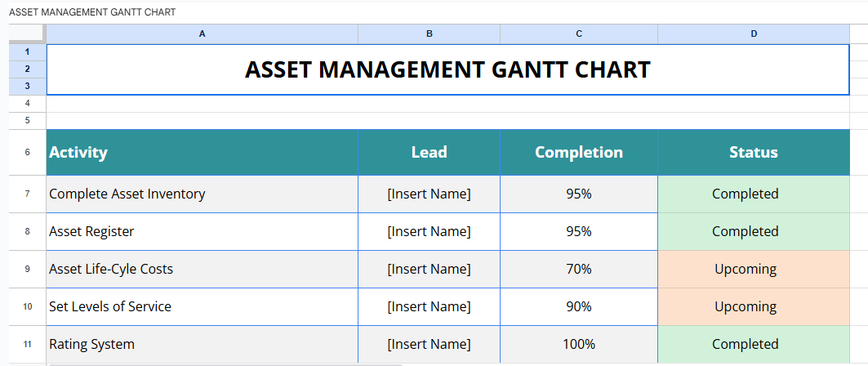
Task: Click row 4 header number
Action: [x=27, y=104]
